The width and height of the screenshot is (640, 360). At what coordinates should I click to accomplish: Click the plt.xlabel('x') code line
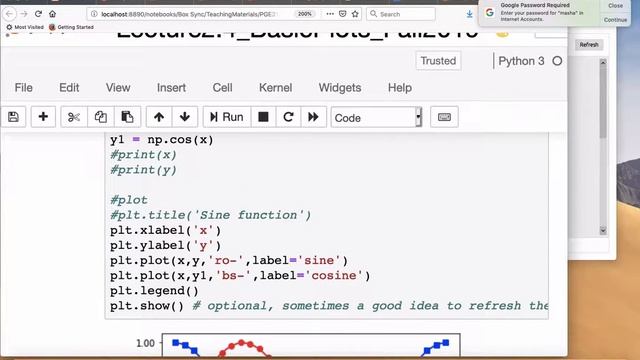(165, 231)
